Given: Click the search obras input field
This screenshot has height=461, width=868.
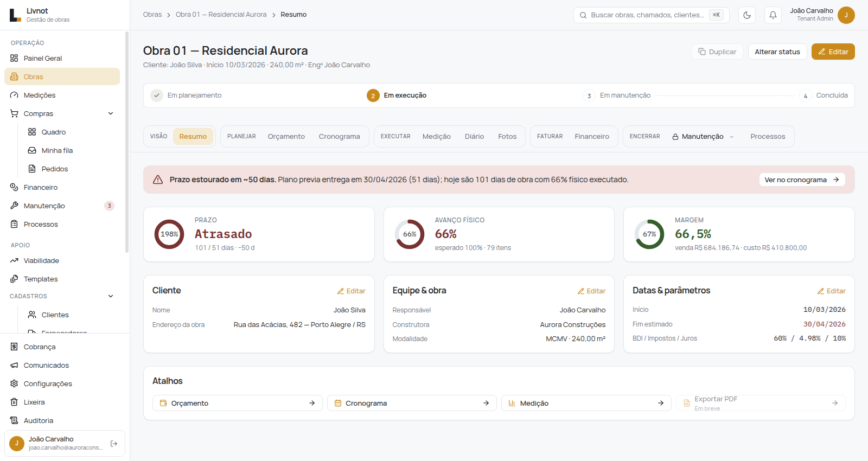Looking at the screenshot, I should 651,15.
